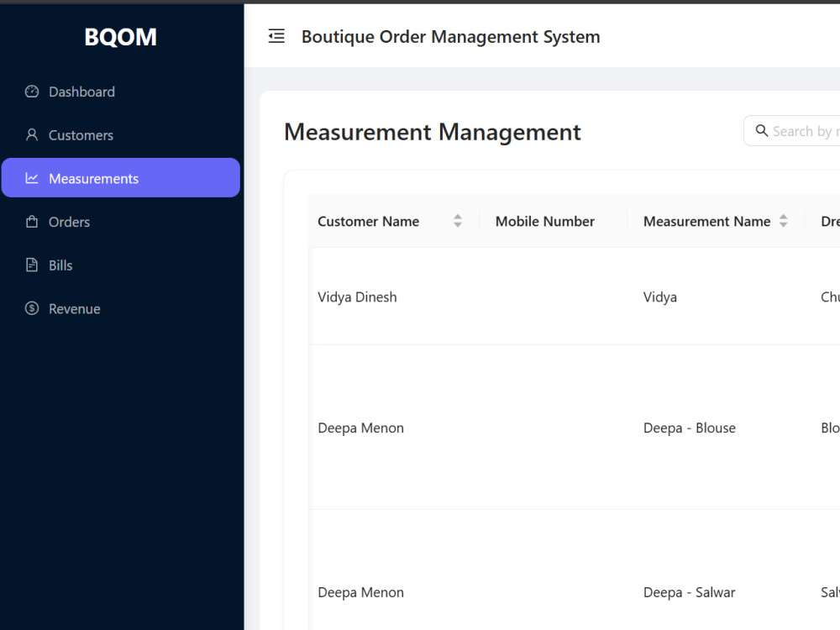This screenshot has width=840, height=630.
Task: Click the Bills document icon
Action: [x=32, y=265]
